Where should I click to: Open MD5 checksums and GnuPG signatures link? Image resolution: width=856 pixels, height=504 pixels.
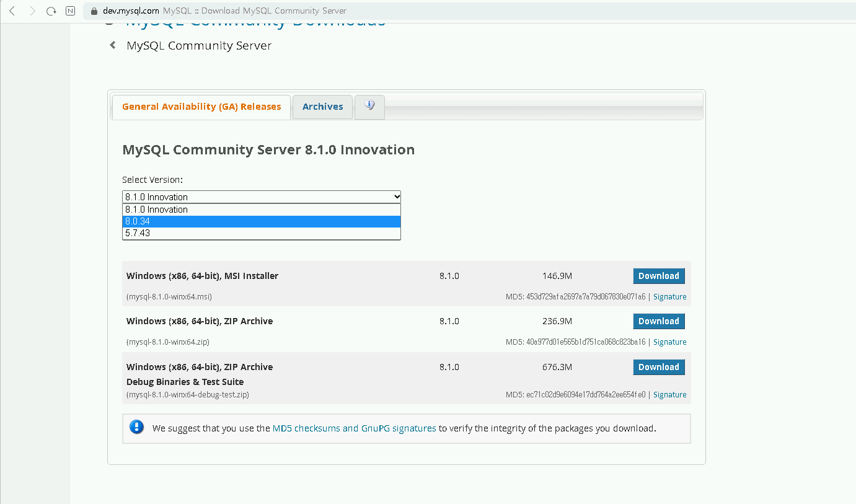tap(354, 428)
